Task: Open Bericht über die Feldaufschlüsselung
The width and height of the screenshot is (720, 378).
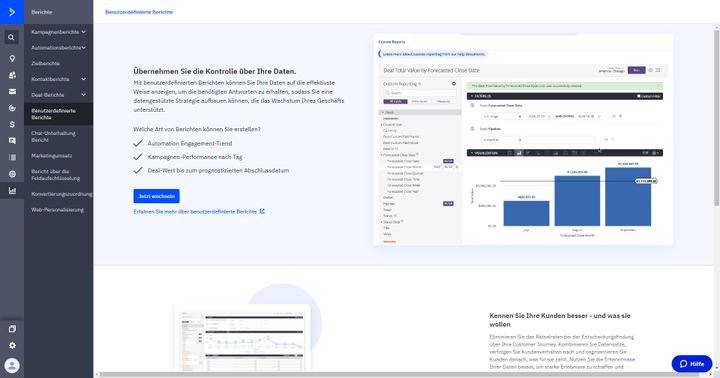Action: tap(56, 175)
